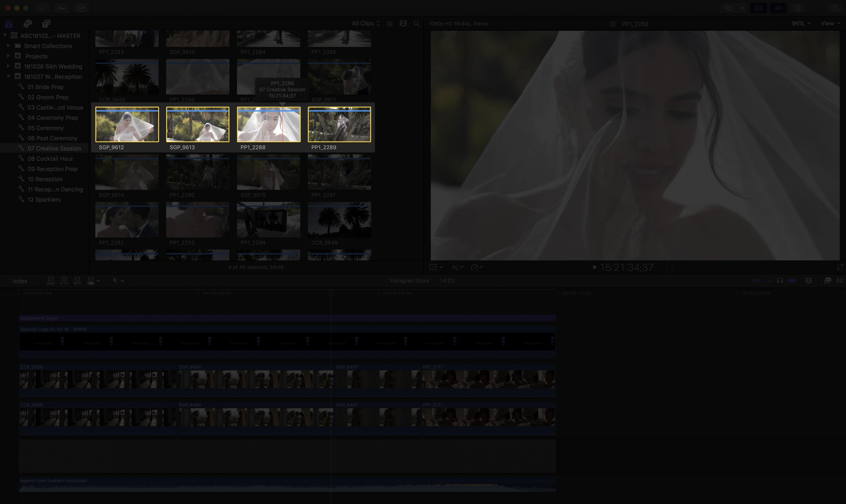Show the Titles and Generators sidebar
Screen dimensions: 846x504
(46, 23)
